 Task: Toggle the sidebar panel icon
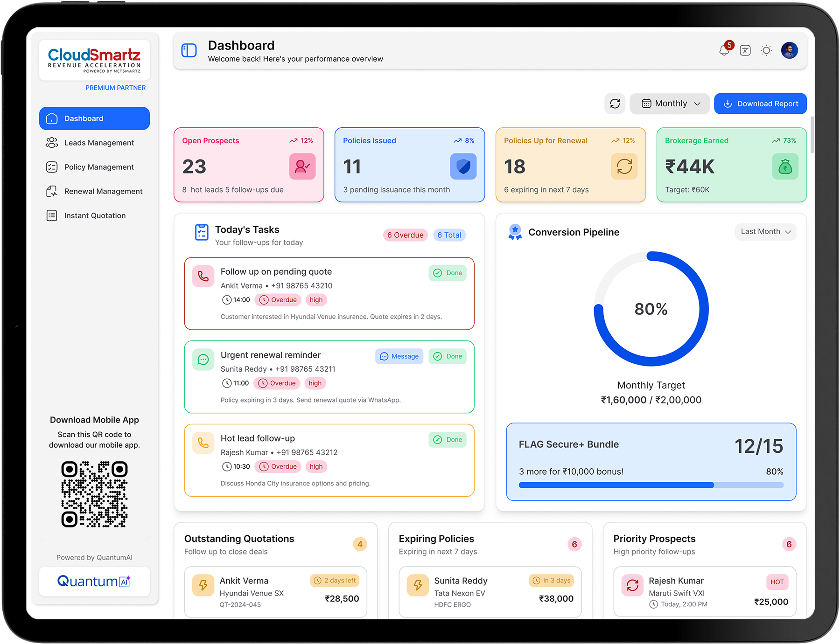point(189,50)
